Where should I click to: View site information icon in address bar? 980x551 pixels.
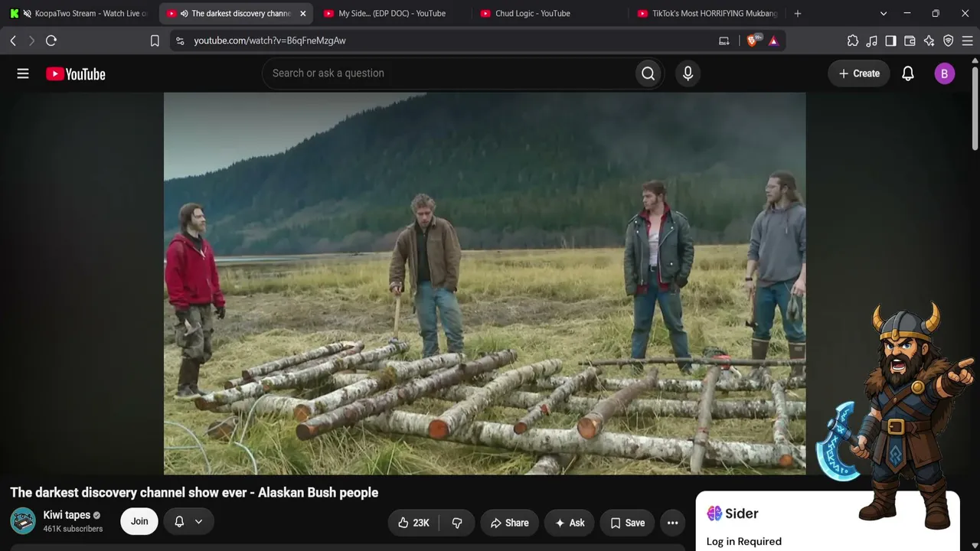[180, 41]
